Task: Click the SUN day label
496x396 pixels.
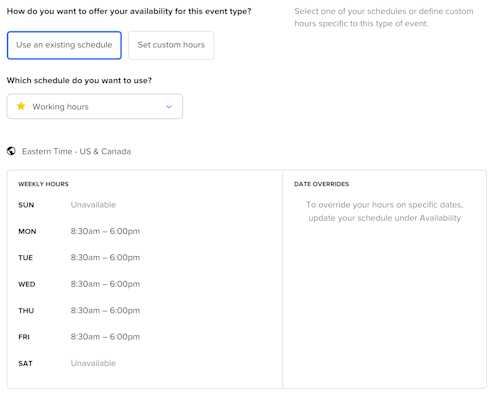Action: (26, 205)
